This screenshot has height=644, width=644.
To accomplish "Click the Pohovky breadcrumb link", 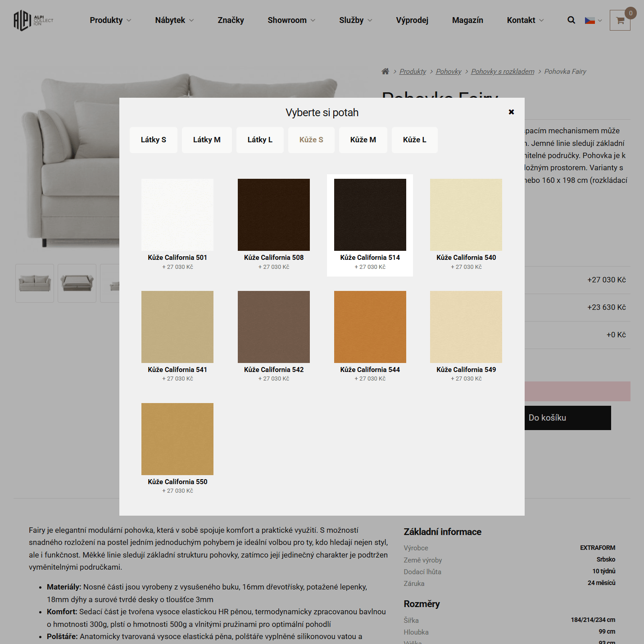I will pyautogui.click(x=449, y=72).
